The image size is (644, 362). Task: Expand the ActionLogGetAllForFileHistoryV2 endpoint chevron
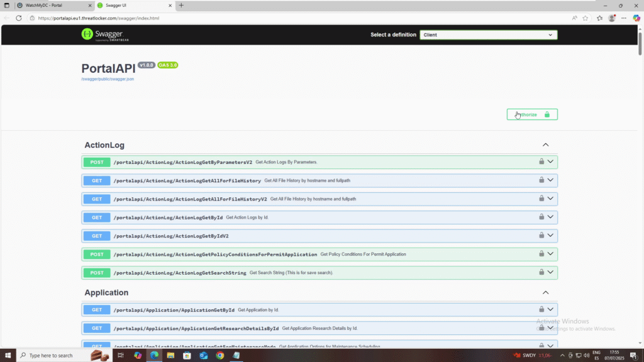click(550, 199)
